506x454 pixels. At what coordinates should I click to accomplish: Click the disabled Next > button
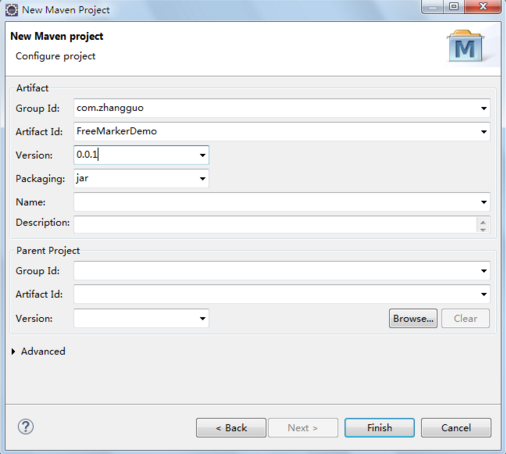tap(303, 428)
